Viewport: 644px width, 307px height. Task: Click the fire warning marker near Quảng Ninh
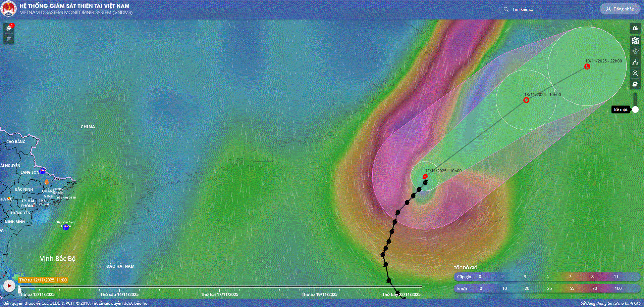[47, 182]
